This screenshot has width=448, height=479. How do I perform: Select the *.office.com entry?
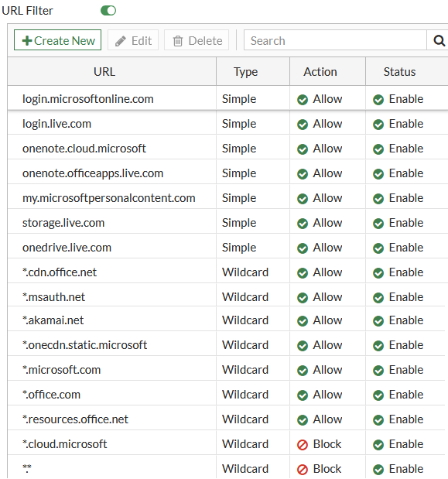51,395
